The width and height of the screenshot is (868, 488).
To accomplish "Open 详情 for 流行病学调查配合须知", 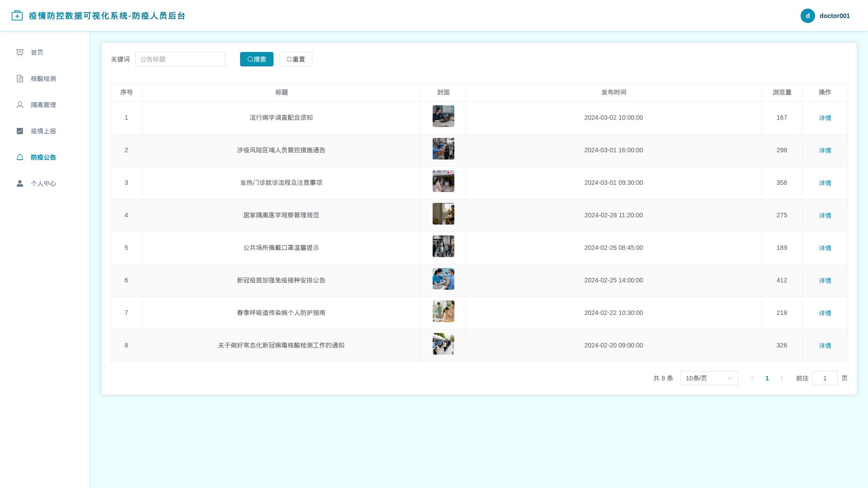I will [825, 118].
